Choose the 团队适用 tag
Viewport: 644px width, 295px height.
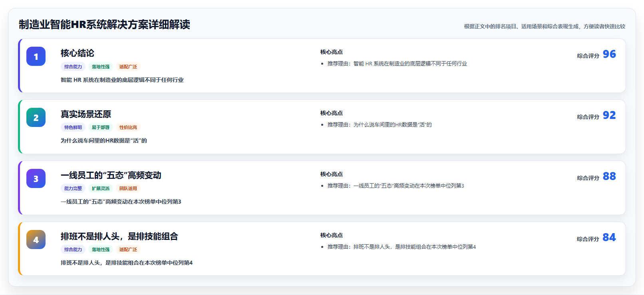tap(128, 188)
